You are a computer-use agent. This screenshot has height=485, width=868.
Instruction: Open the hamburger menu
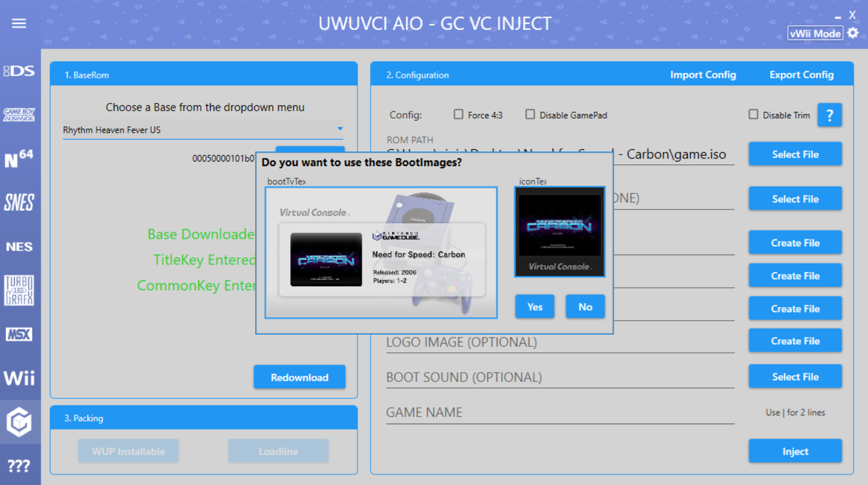(x=19, y=23)
